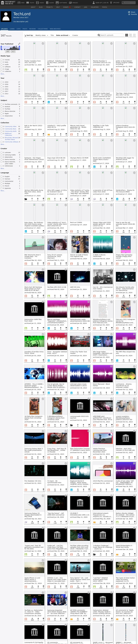The width and height of the screenshot is (138, 644).
Task: Switch to the Loans tab
Action: pyautogui.click(x=12, y=29)
